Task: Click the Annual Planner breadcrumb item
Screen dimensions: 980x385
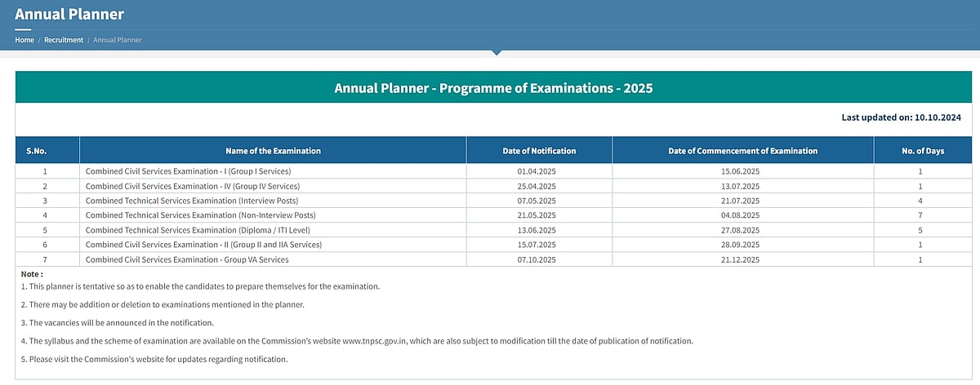Action: point(118,40)
